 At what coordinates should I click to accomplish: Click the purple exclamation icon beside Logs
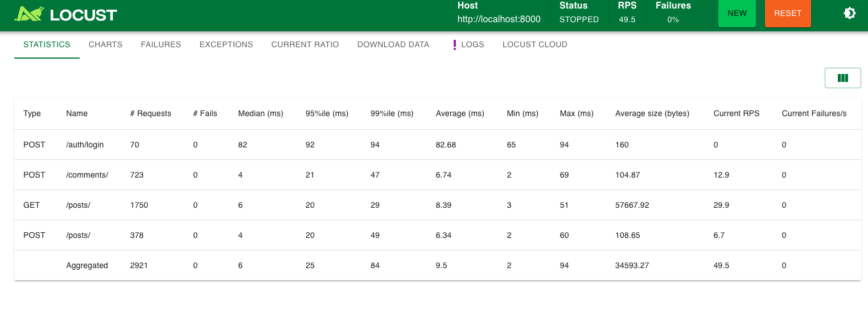click(454, 45)
